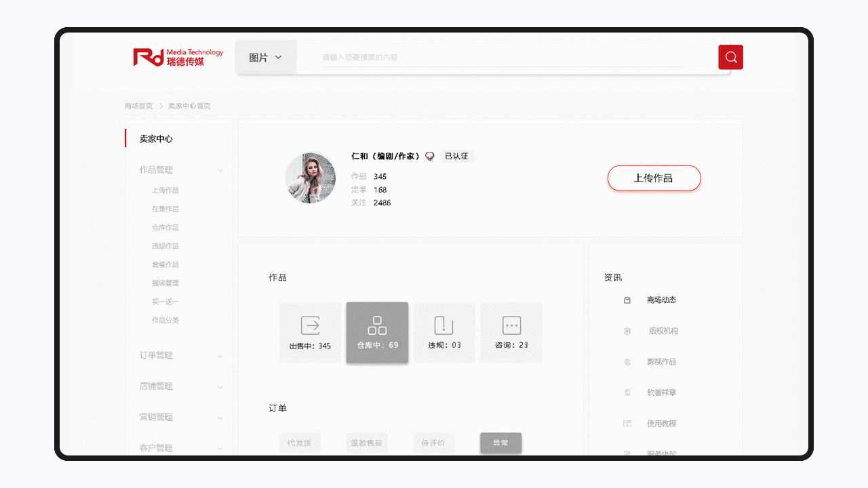
Task: Click the 异常 order button
Action: 501,443
